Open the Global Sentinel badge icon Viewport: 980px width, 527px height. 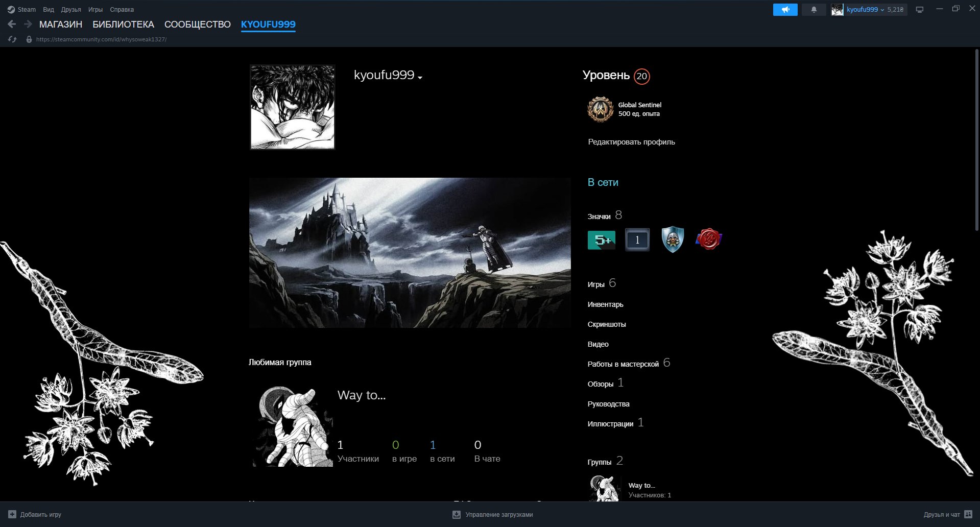click(600, 109)
